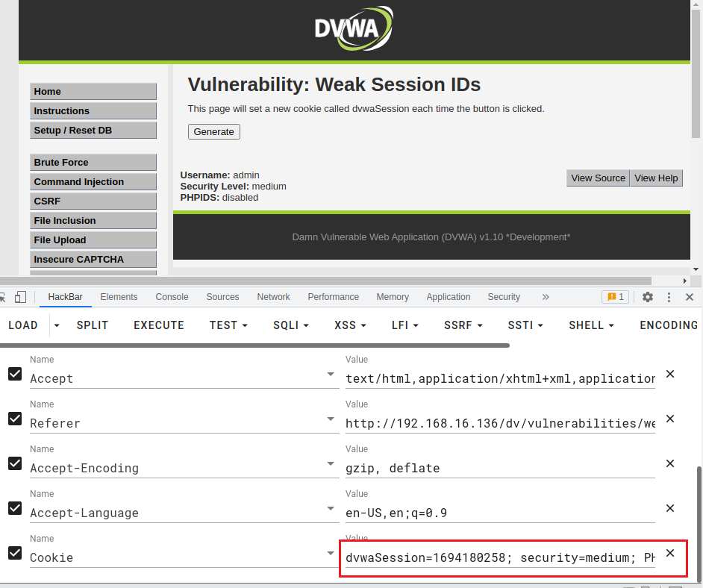Switch to the Sources tab
The width and height of the screenshot is (703, 588).
point(222,297)
